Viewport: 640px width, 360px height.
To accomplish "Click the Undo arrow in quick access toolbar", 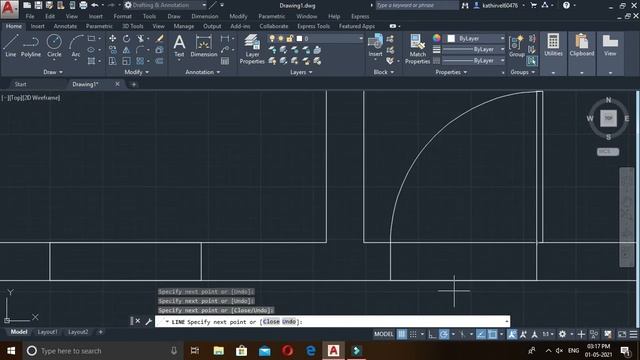I will (95, 5).
